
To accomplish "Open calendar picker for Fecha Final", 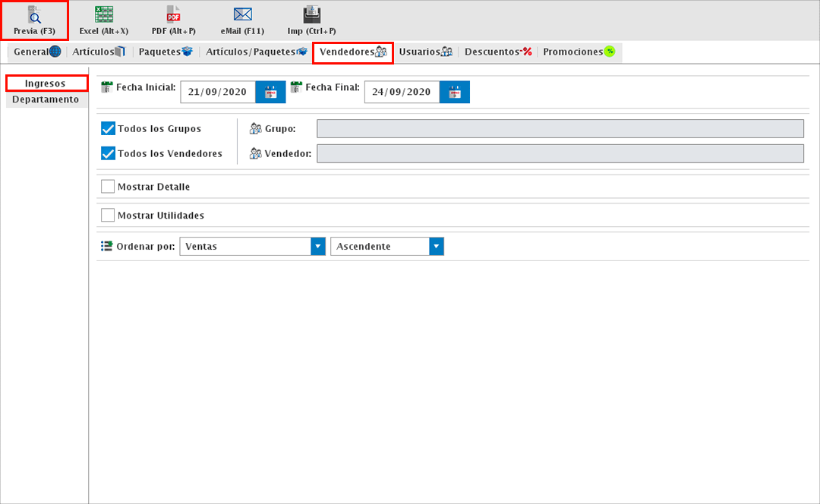I will [x=455, y=92].
